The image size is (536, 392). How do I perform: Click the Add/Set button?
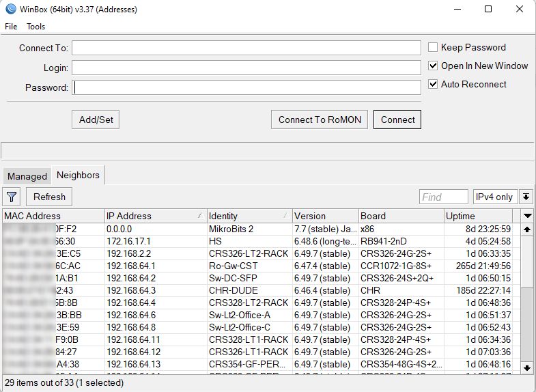pos(96,120)
